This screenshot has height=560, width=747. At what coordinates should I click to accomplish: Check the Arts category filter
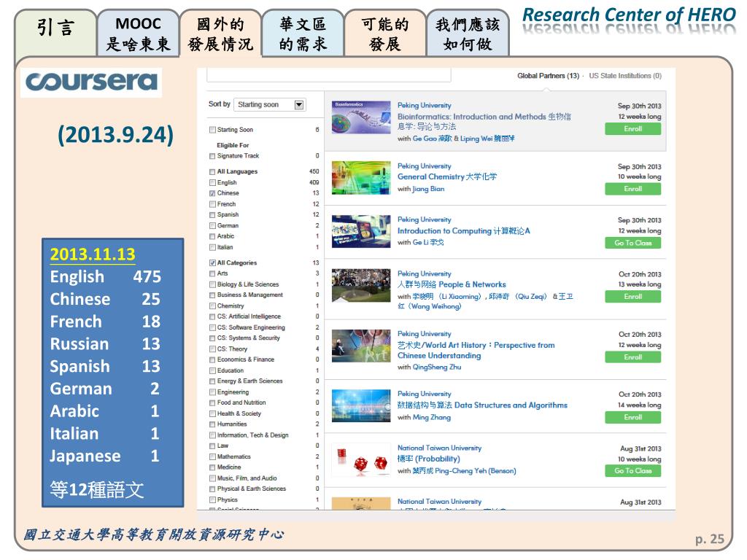tap(212, 274)
